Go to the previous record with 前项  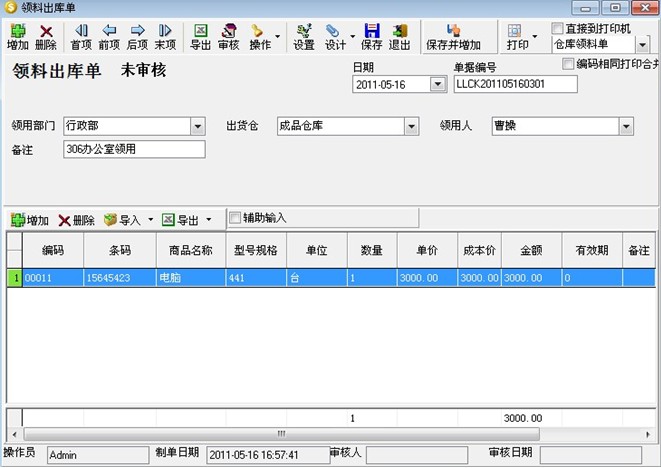point(109,37)
